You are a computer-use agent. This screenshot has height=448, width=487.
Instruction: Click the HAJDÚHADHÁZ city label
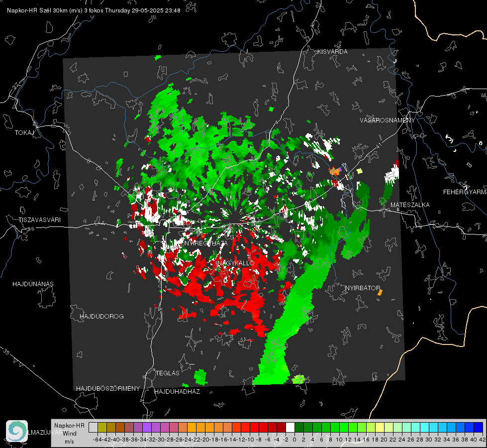(x=177, y=391)
